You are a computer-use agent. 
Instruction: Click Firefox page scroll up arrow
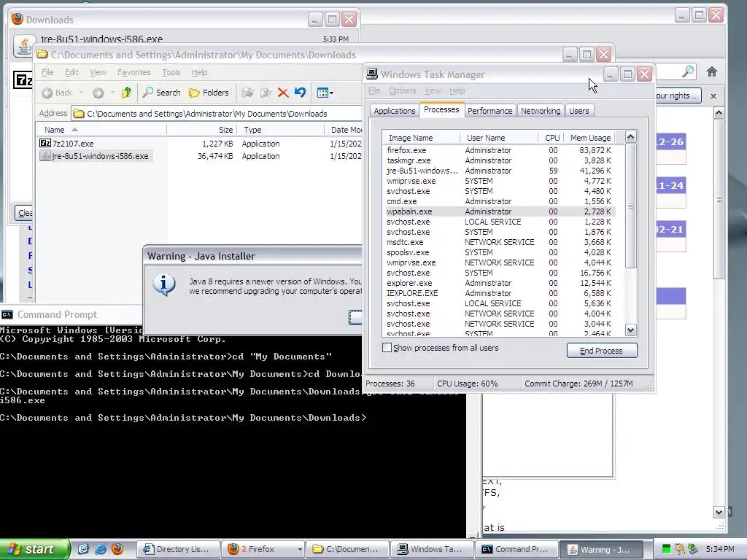tap(719, 113)
